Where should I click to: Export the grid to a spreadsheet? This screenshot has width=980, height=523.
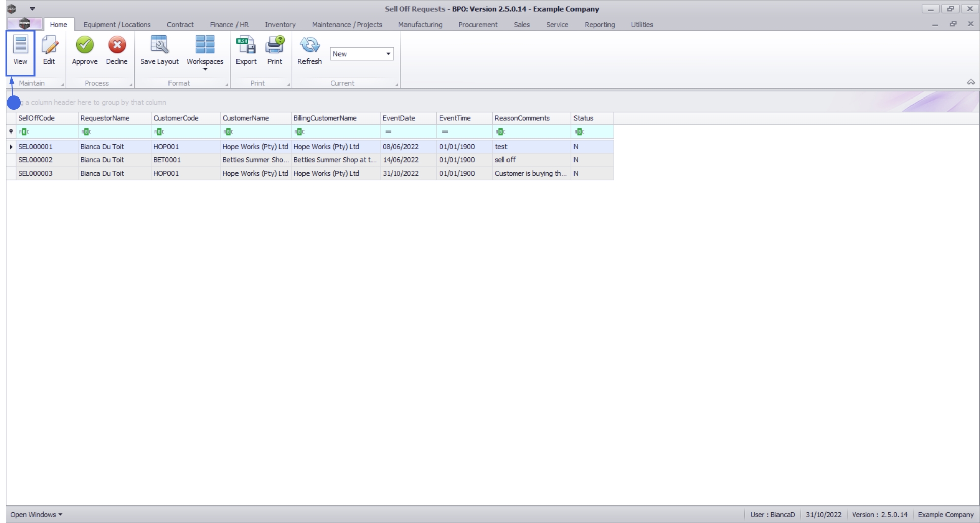pos(246,50)
